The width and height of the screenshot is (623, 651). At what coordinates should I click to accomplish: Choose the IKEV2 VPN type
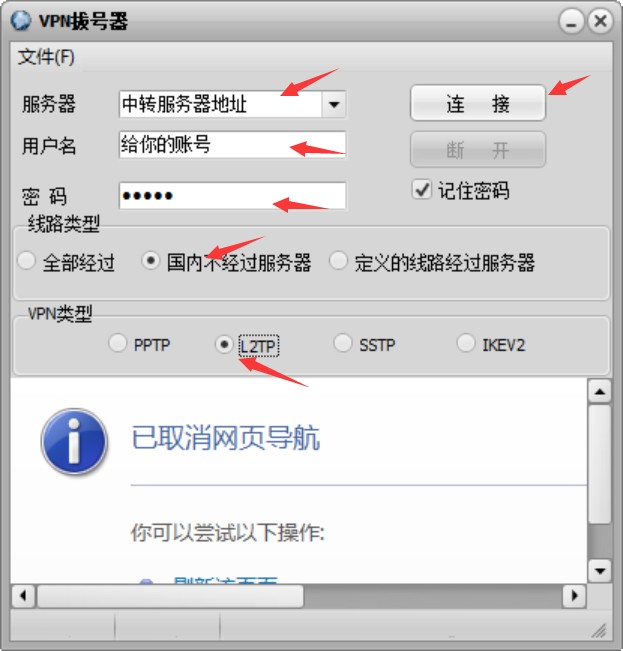coord(466,343)
